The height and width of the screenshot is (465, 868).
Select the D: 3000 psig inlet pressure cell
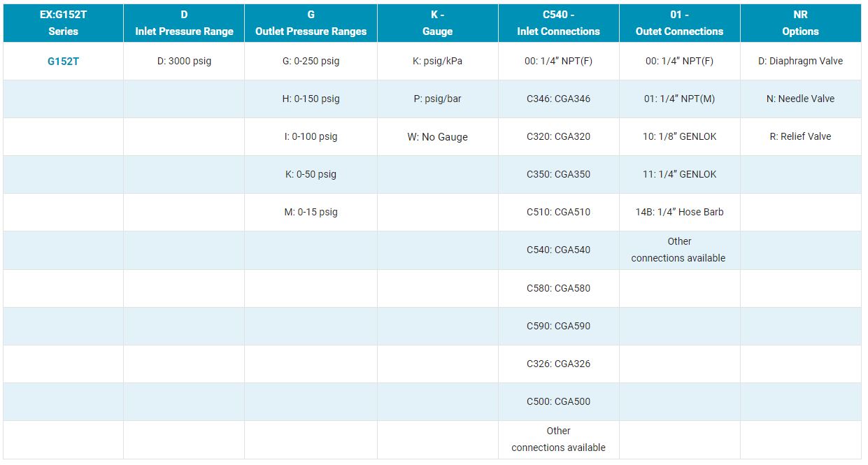coord(184,62)
